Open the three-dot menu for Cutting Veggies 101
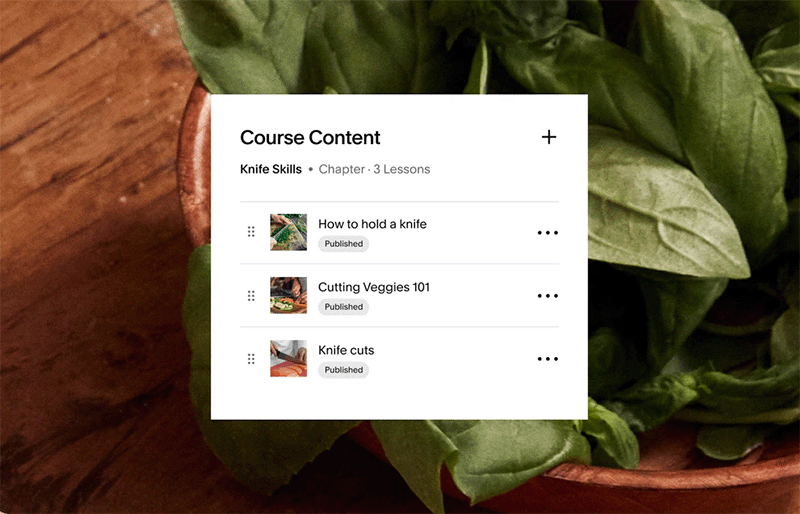The image size is (800, 514). (x=547, y=296)
